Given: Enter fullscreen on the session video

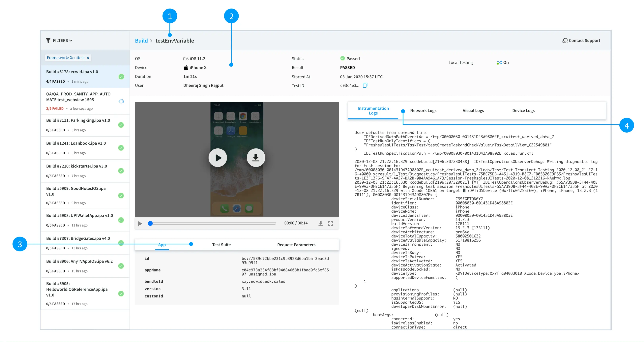Looking at the screenshot, I should point(331,223).
